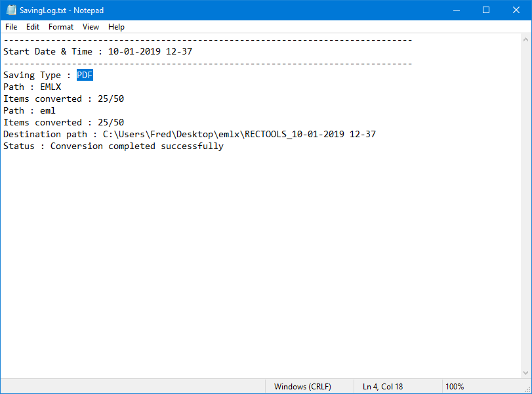Click the 100% zoom indicator
This screenshot has height=394, width=532.
point(455,387)
